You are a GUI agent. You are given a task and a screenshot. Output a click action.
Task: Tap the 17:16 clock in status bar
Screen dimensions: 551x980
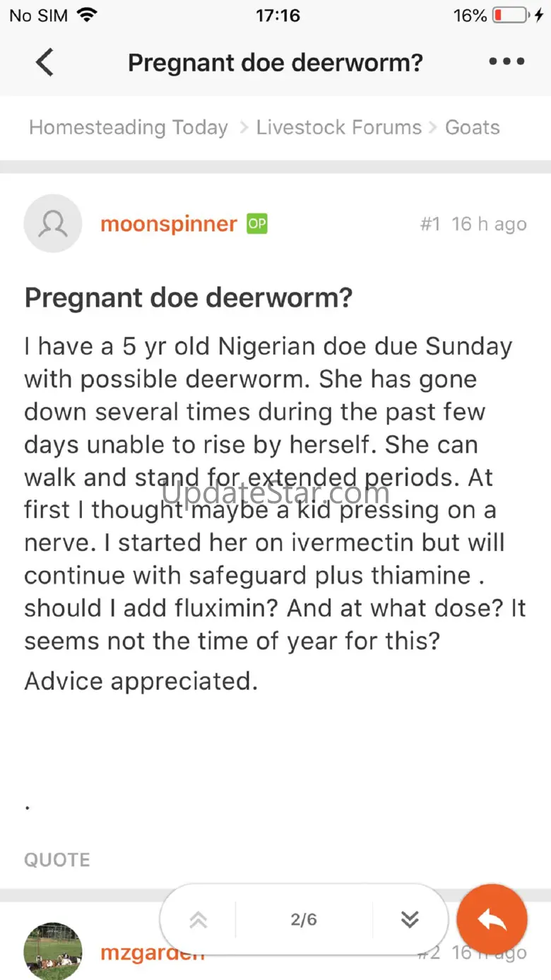pyautogui.click(x=278, y=16)
